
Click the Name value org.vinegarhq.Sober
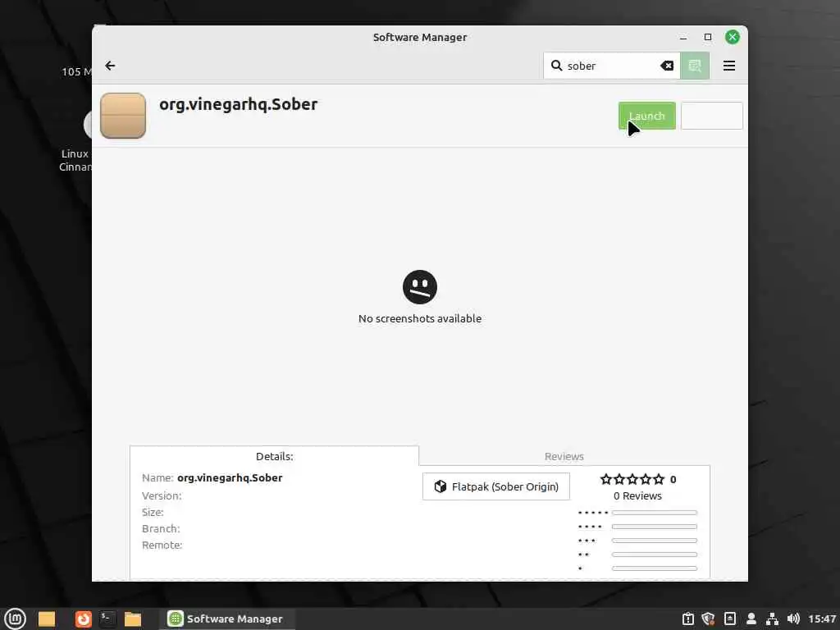pos(230,477)
